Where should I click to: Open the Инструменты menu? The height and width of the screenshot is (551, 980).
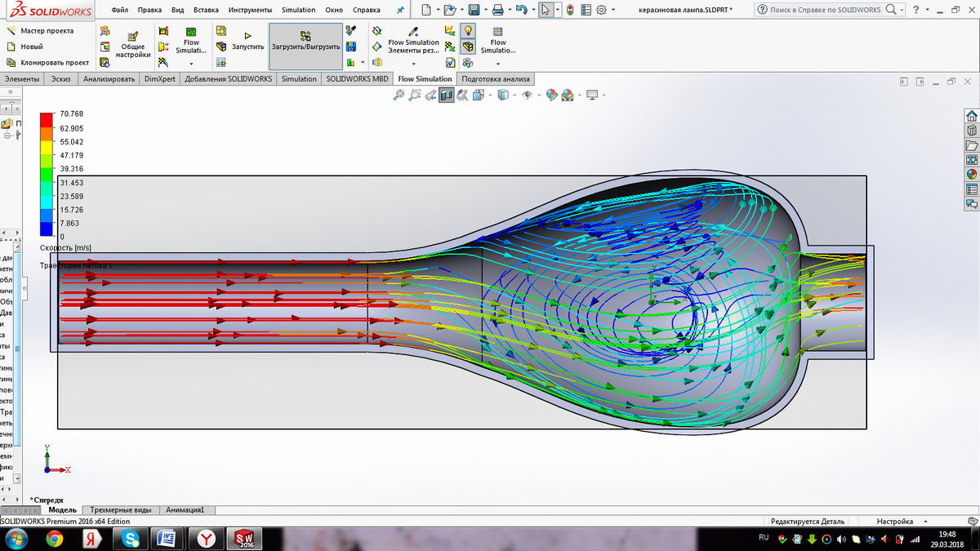pyautogui.click(x=250, y=10)
